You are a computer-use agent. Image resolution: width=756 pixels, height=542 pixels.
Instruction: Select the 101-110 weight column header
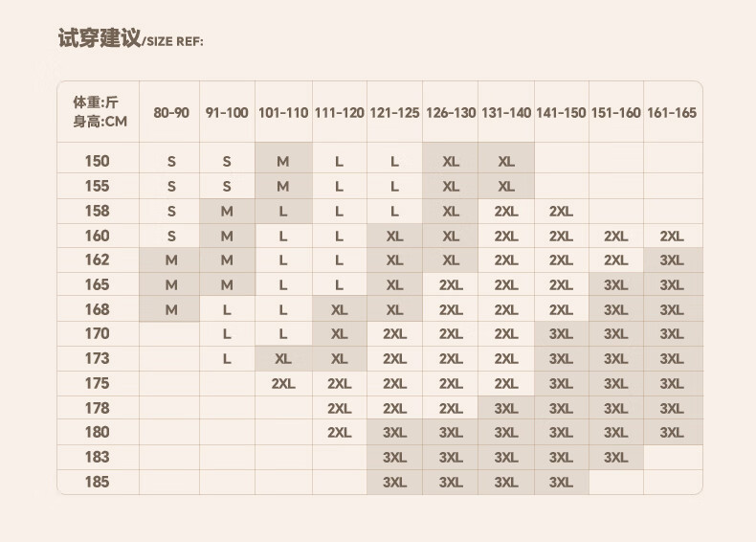(x=283, y=113)
